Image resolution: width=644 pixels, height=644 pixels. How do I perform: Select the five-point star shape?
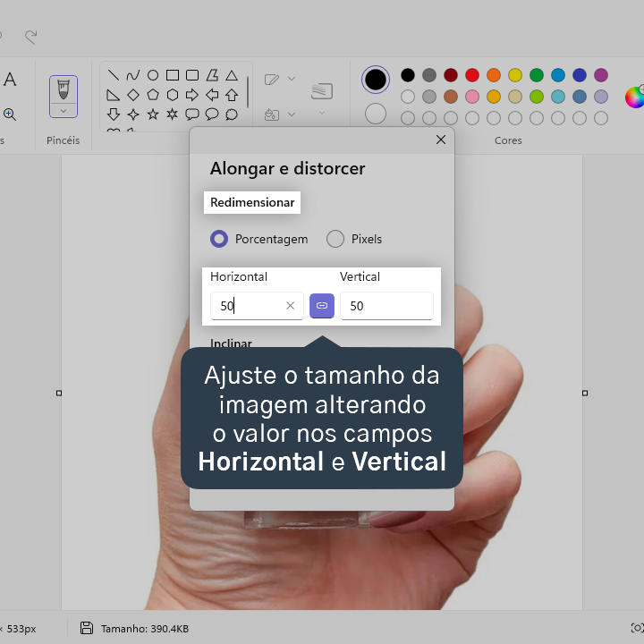point(153,114)
